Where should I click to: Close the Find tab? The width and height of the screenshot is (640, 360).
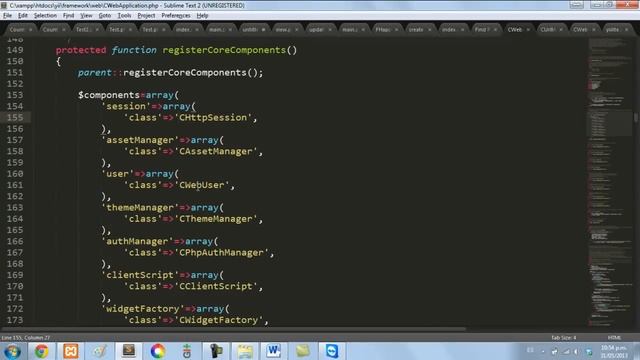[x=495, y=30]
